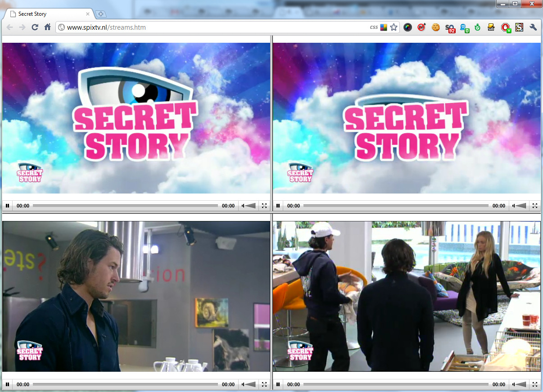This screenshot has width=543, height=392.
Task: Adjust volume on the dark-shirt man stream
Action: pos(249,384)
